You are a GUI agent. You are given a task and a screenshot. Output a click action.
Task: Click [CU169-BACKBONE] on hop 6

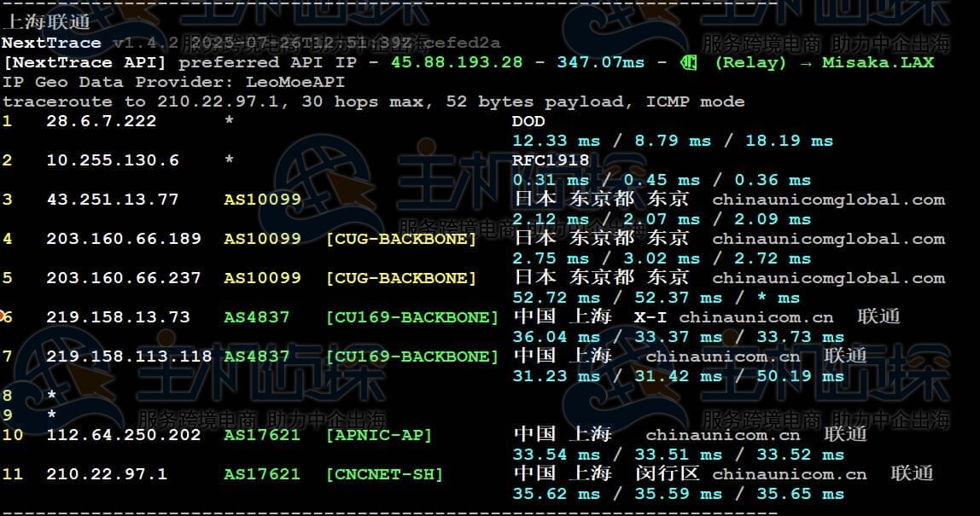(411, 318)
